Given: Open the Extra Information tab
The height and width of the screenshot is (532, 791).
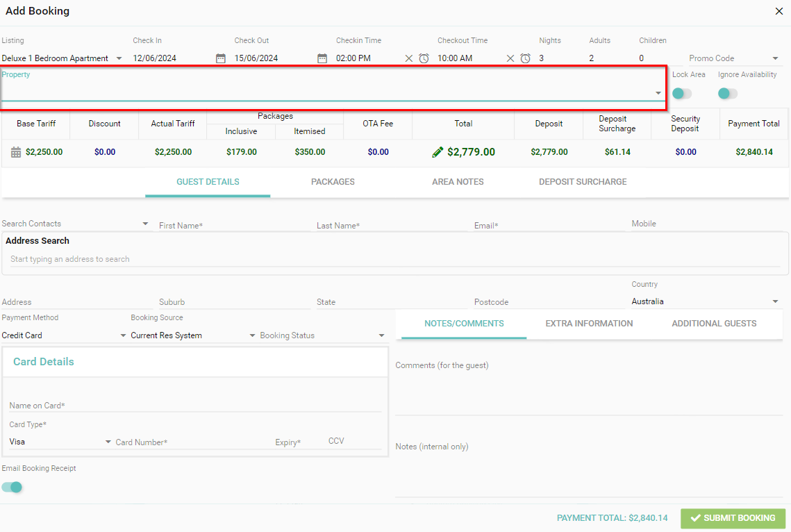Looking at the screenshot, I should 589,324.
